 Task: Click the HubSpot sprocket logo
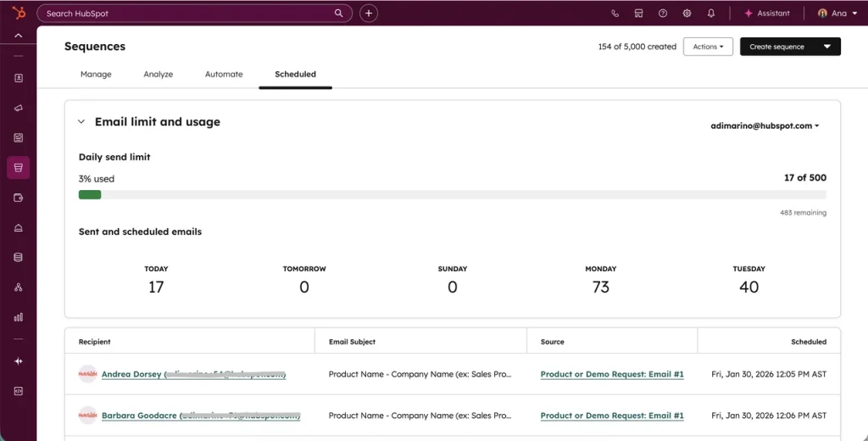[x=19, y=13]
